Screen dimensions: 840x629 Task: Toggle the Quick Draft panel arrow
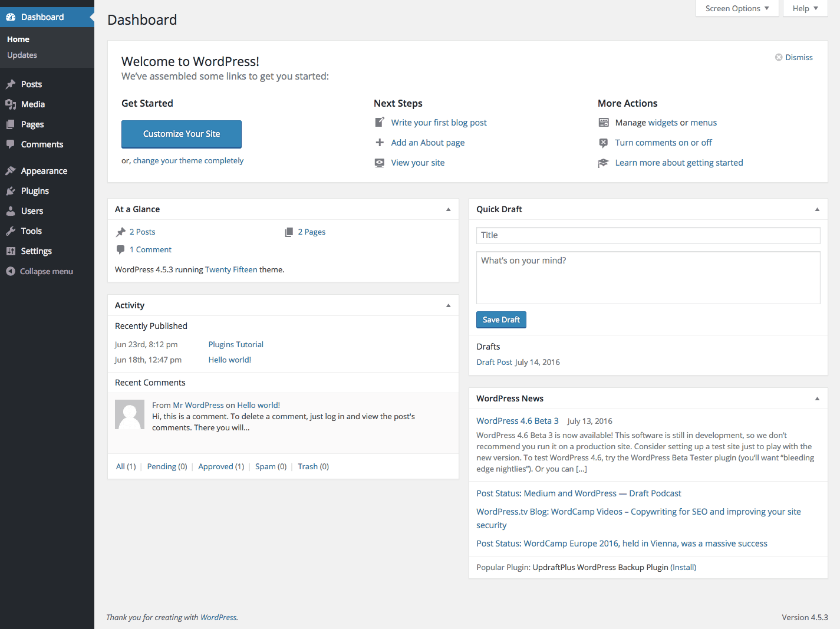click(817, 209)
